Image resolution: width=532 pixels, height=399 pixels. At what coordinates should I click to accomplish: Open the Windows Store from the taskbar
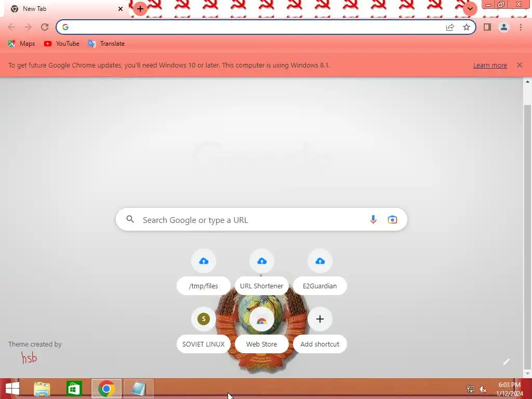pos(74,389)
